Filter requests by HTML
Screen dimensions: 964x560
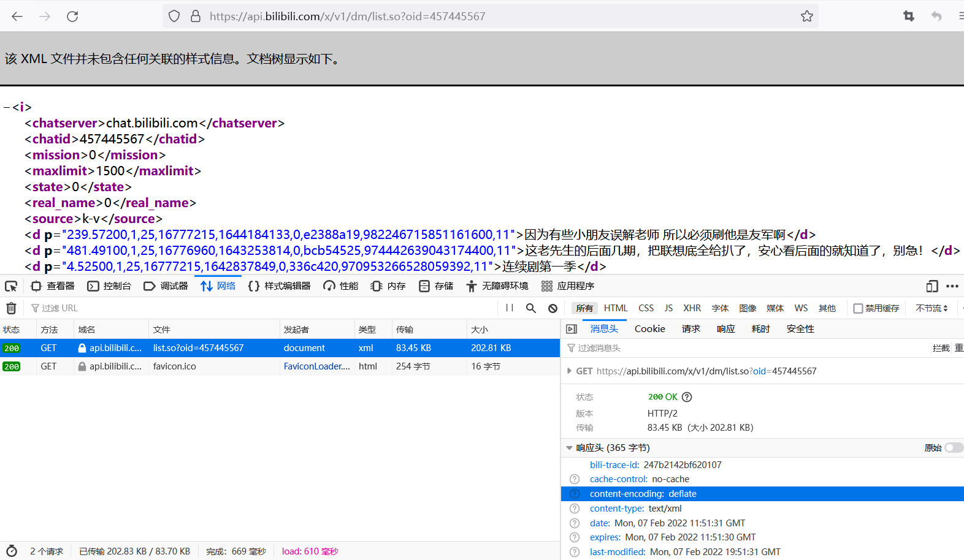616,308
